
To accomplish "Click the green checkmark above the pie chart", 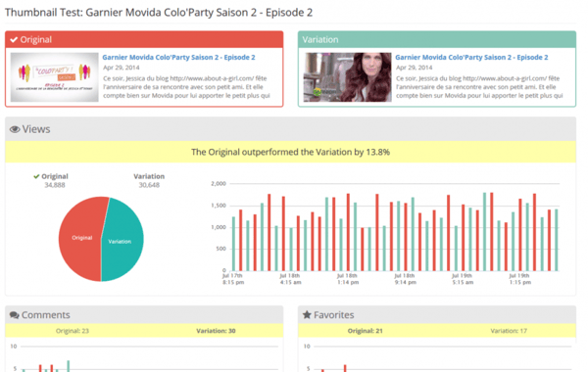I will click(36, 176).
